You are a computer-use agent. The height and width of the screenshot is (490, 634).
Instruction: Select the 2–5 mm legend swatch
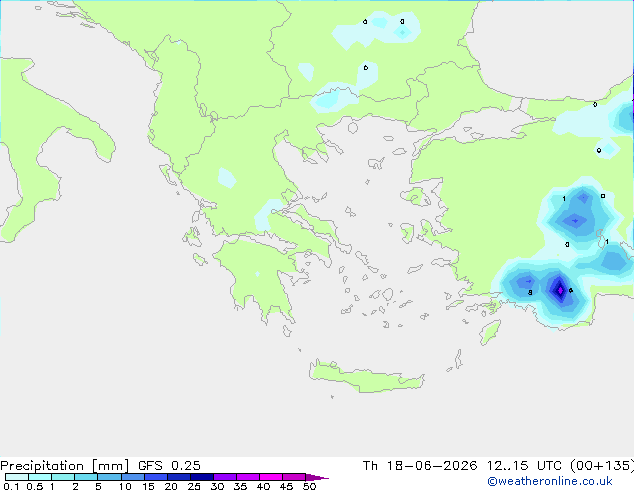[x=86, y=477]
